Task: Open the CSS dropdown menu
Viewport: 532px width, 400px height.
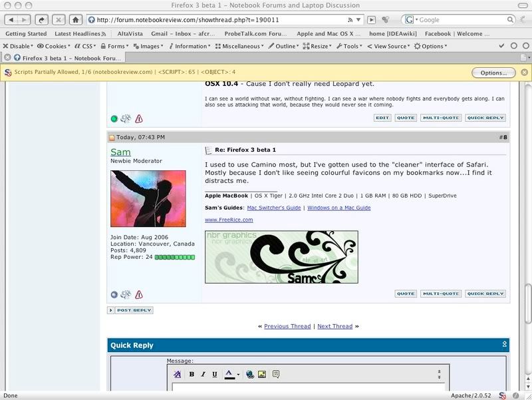Action: point(85,46)
